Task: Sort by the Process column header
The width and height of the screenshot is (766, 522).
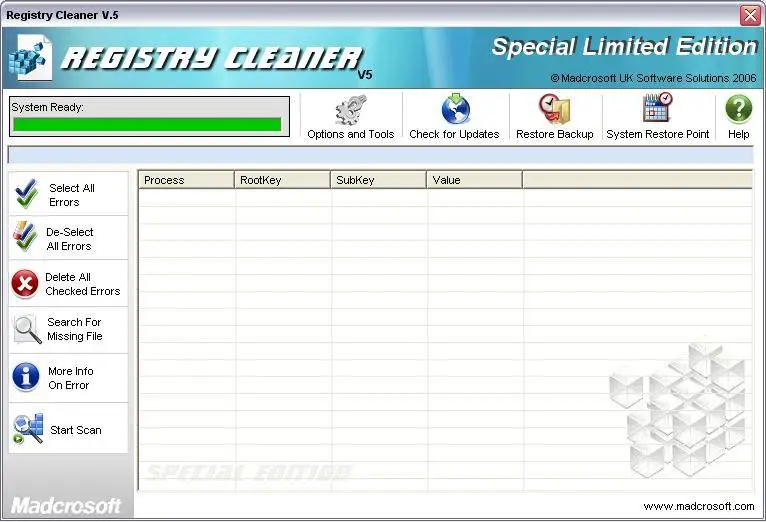Action: (x=186, y=180)
